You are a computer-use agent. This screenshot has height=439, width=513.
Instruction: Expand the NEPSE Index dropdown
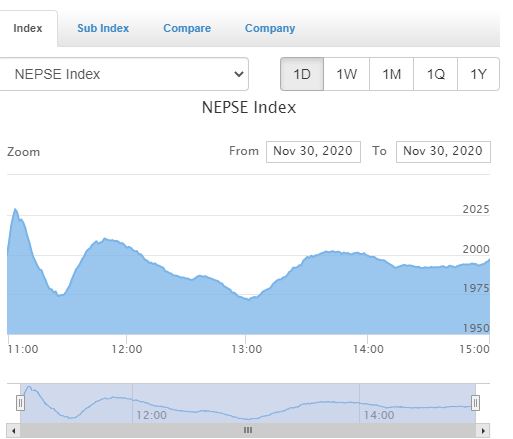point(124,74)
